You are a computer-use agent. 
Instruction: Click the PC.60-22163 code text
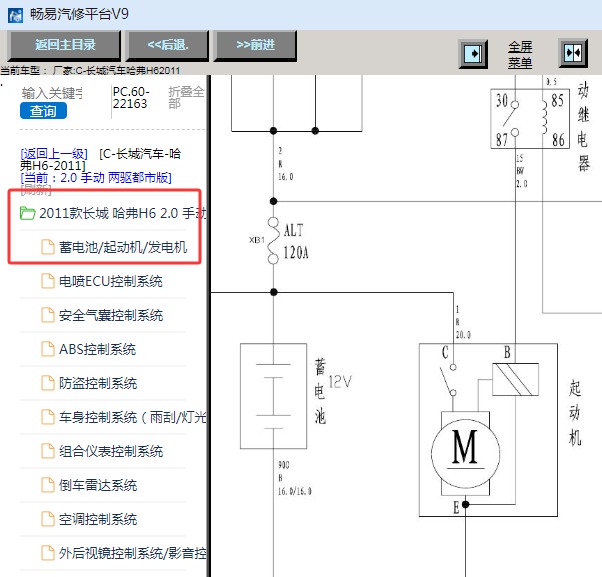(131, 98)
